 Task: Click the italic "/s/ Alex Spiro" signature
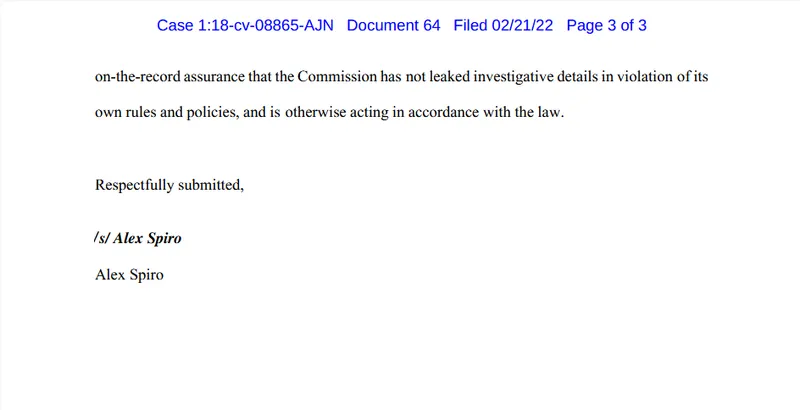click(x=138, y=239)
